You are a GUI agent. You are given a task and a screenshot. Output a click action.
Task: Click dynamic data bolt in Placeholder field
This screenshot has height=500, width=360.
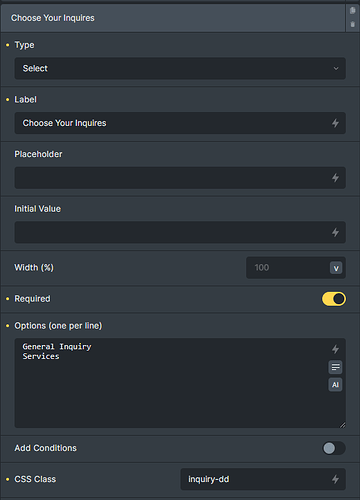335,178
